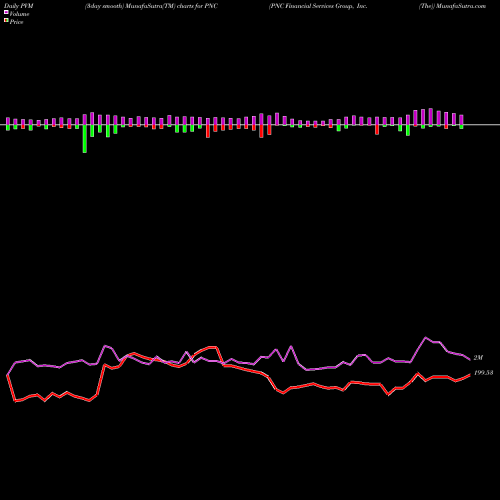The image size is (500, 500).
Task: Click 'PNC Financial Services Group, Inc.' heading
Action: (318, 6)
